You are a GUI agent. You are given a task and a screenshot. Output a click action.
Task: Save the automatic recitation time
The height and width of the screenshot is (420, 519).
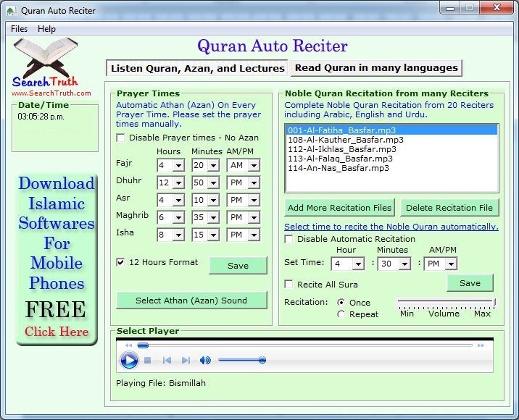pyautogui.click(x=470, y=282)
